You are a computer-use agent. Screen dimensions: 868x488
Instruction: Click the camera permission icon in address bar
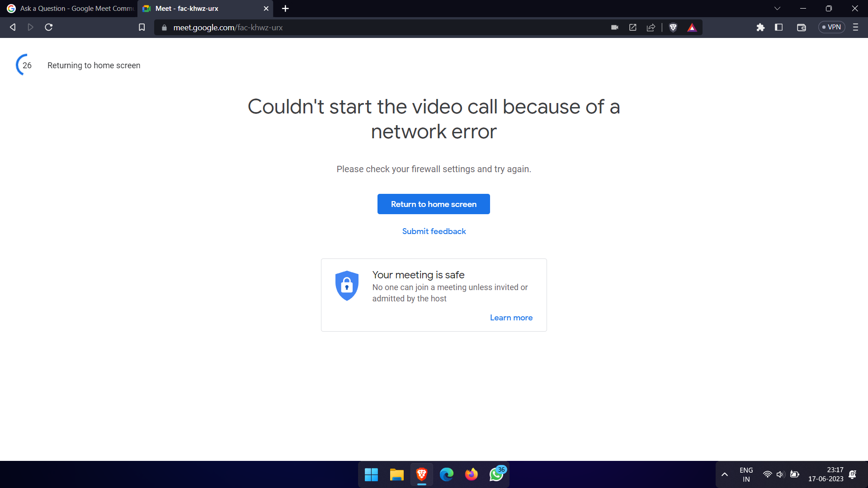point(614,28)
